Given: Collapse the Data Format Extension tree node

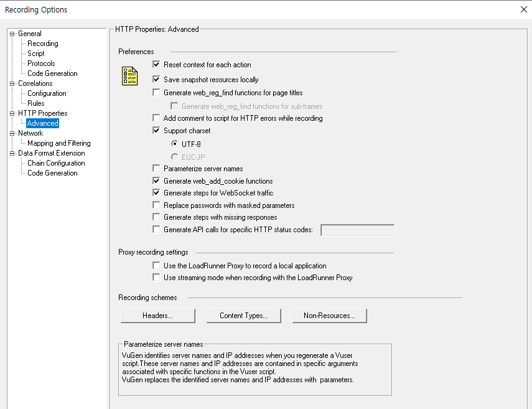Looking at the screenshot, I should [x=12, y=153].
